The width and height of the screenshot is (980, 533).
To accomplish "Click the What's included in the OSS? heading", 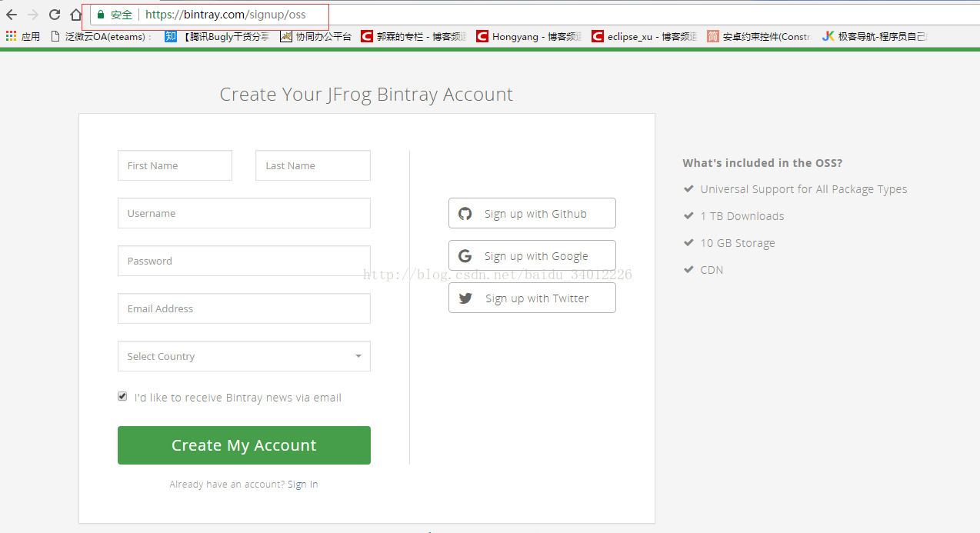I will click(x=762, y=163).
